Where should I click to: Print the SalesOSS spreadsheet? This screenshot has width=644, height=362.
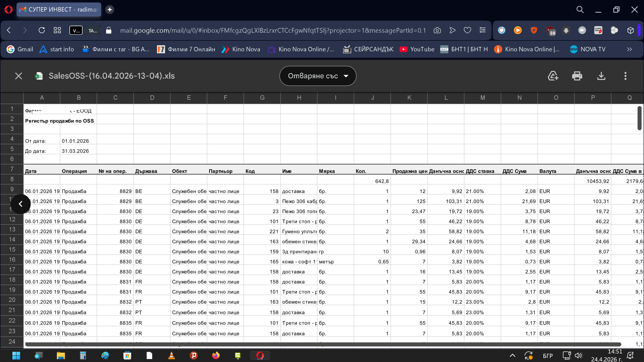(577, 76)
